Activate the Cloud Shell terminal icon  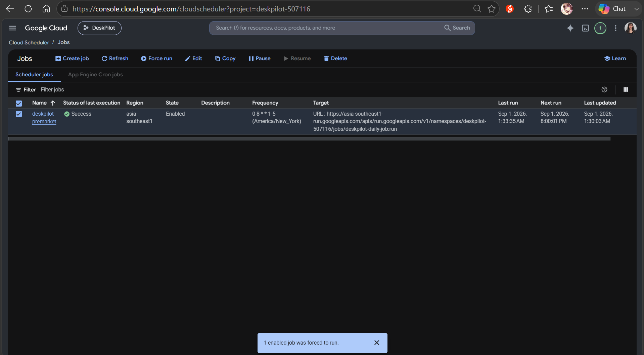585,28
